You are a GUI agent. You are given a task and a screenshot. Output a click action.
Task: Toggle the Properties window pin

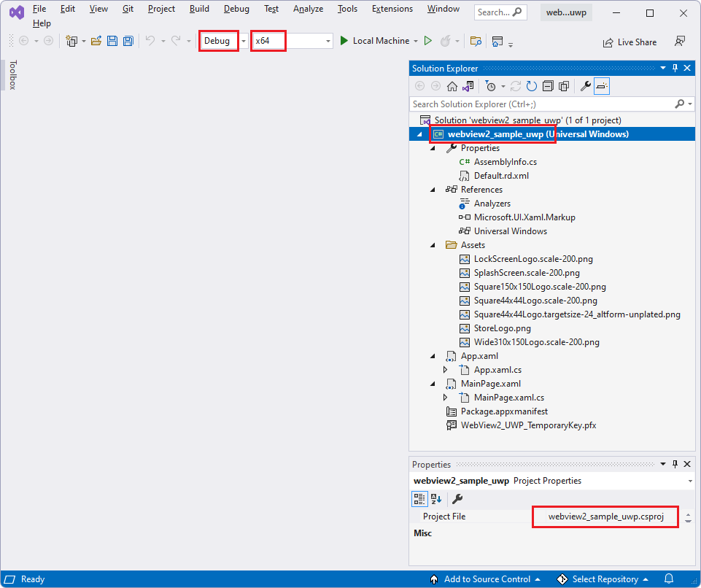point(675,464)
